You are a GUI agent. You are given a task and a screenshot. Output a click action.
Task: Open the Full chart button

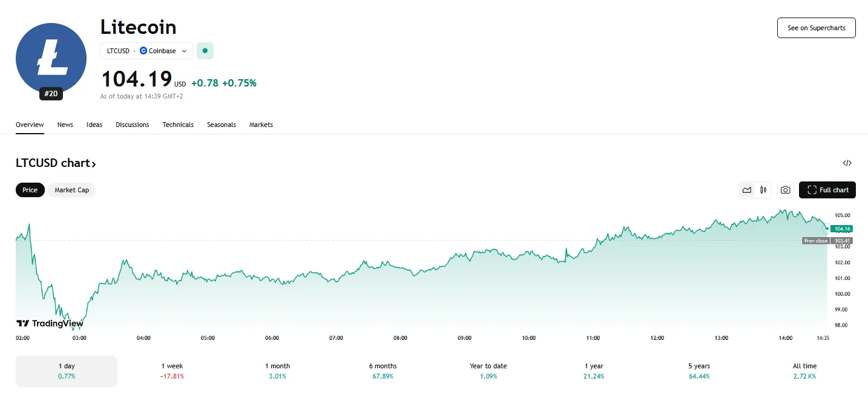click(x=827, y=190)
